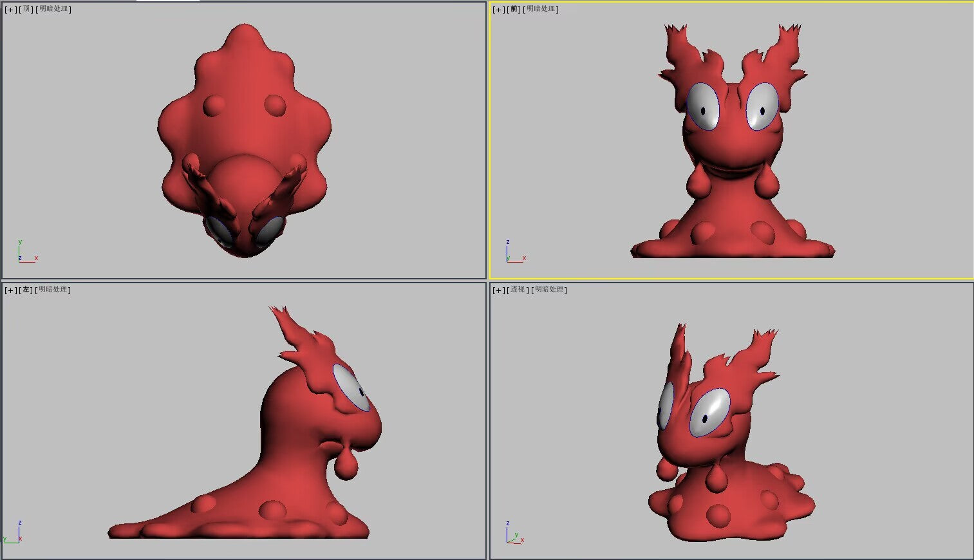Open the 顶 view label menu
Viewport: 974px width, 560px height.
[26, 10]
